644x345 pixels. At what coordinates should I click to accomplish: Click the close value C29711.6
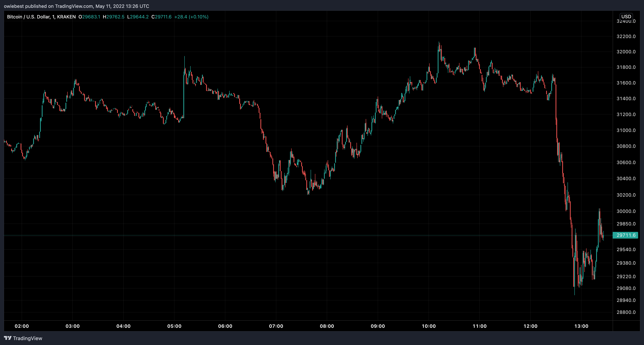[x=162, y=17]
